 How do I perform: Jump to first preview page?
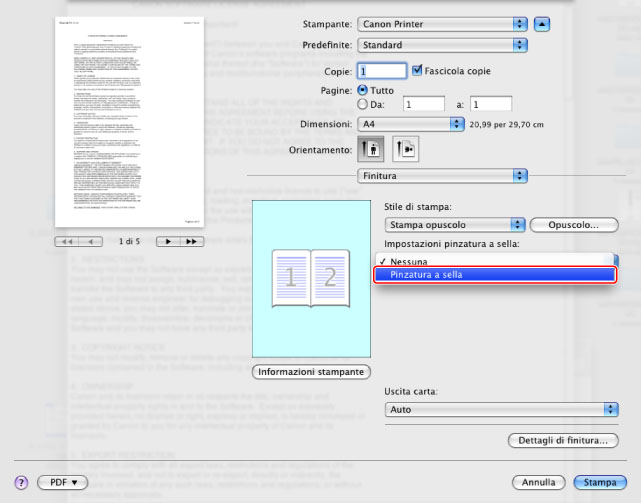[66, 241]
